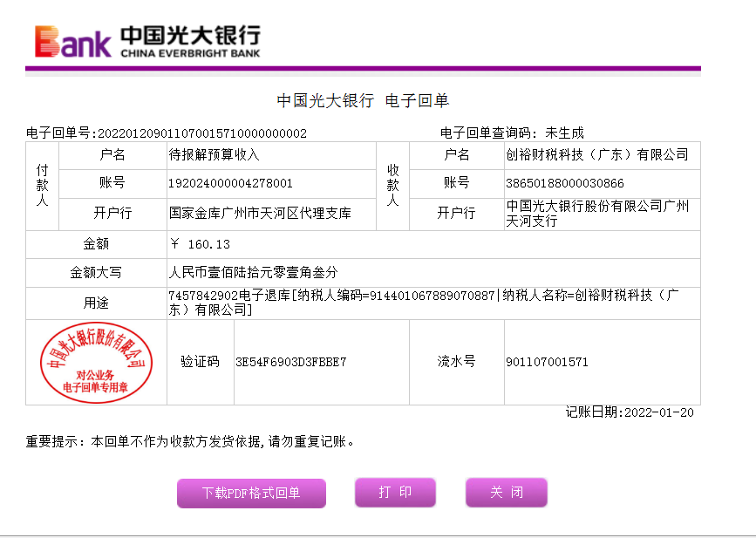Click the 验证码 label cell
This screenshot has width=756, height=538.
pyautogui.click(x=200, y=362)
